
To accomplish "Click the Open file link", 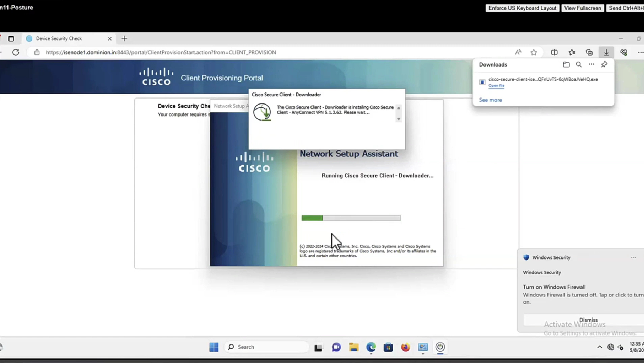I will pyautogui.click(x=496, y=86).
